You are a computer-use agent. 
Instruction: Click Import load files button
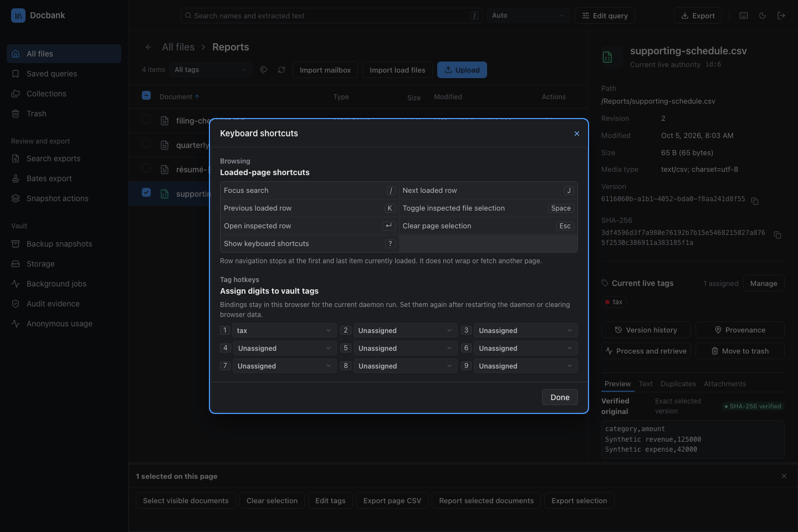[x=397, y=70]
